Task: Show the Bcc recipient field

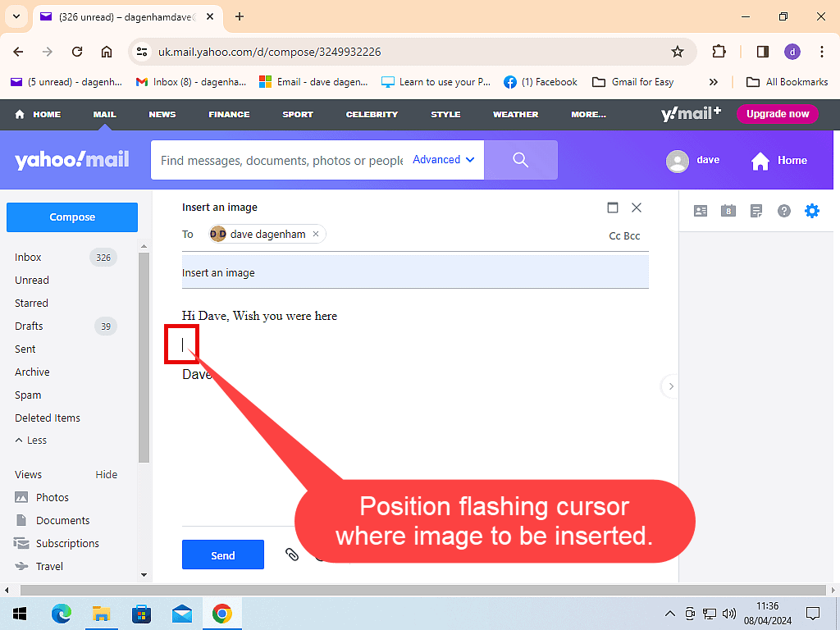Action: click(x=632, y=235)
